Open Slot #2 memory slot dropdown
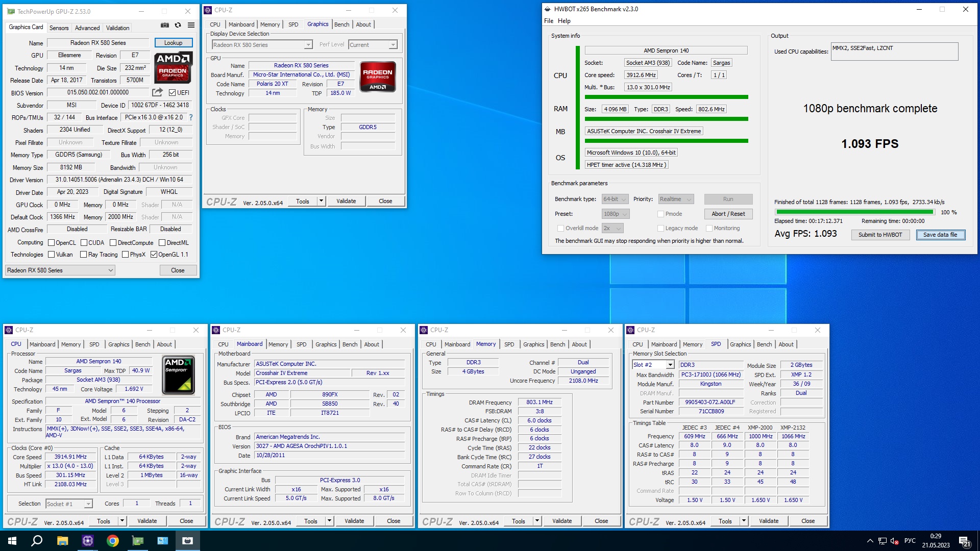Viewport: 980px width, 551px height. tap(653, 365)
